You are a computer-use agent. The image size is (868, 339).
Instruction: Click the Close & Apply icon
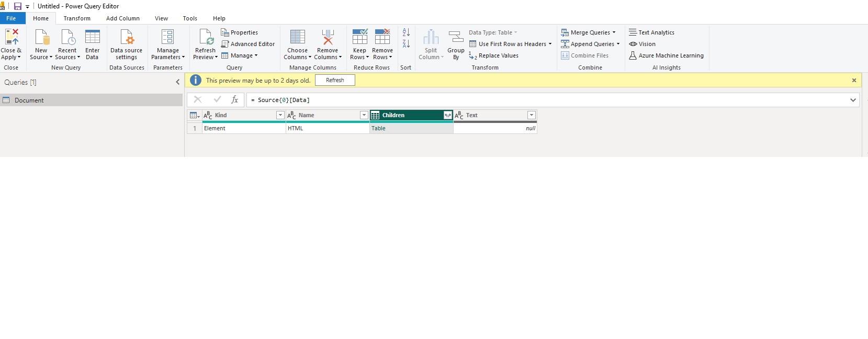(x=12, y=37)
